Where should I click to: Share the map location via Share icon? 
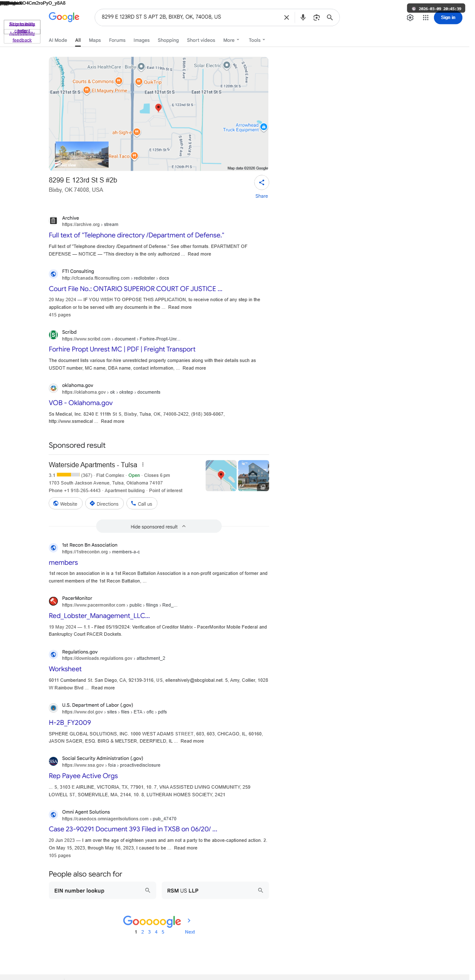point(262,182)
